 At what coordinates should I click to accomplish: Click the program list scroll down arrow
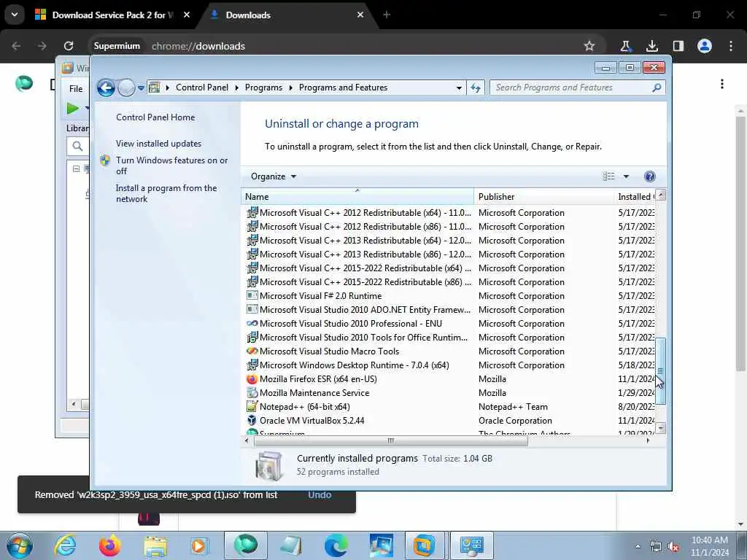click(660, 428)
